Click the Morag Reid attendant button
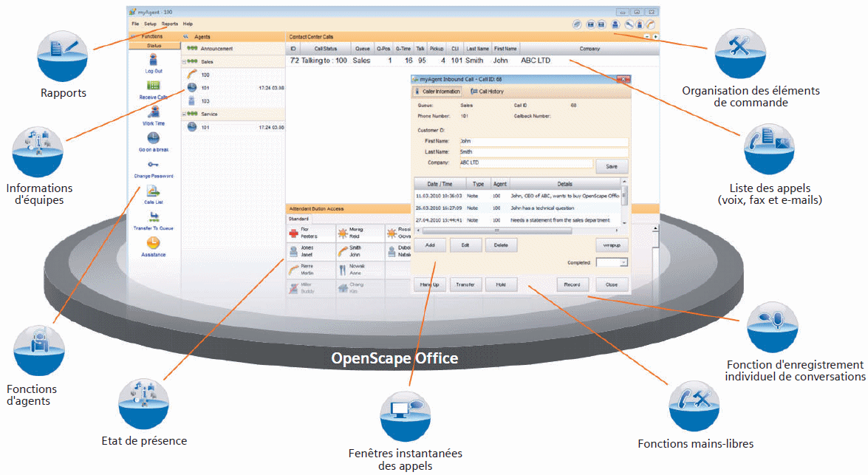 click(359, 233)
